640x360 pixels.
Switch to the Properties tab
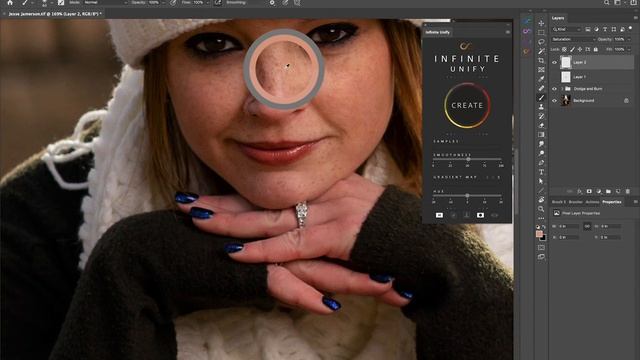[x=612, y=202]
